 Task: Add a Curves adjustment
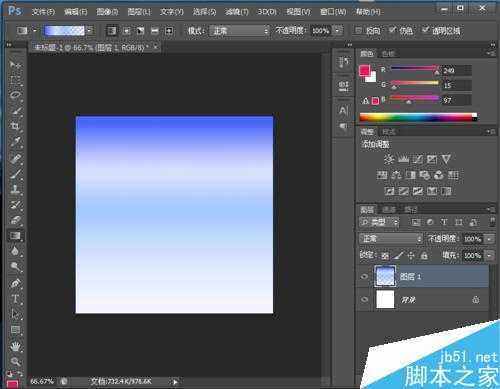[417, 159]
